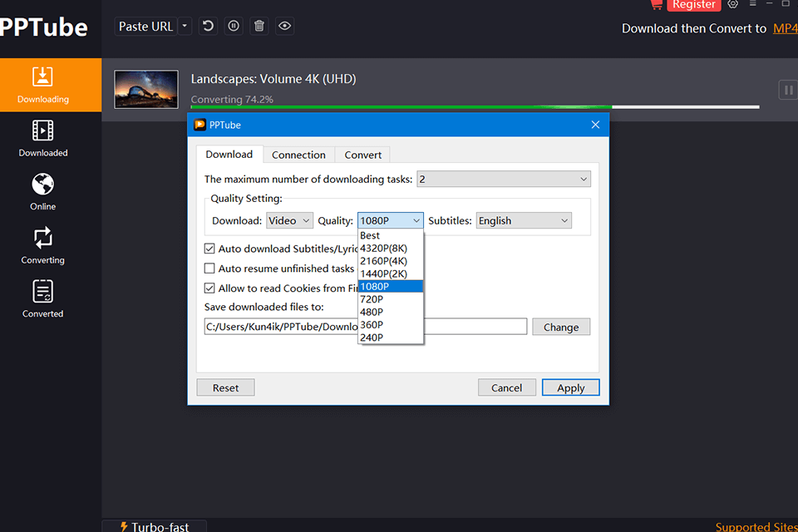The image size is (798, 532).
Task: Open the hamburger menu in title bar
Action: click(753, 3)
